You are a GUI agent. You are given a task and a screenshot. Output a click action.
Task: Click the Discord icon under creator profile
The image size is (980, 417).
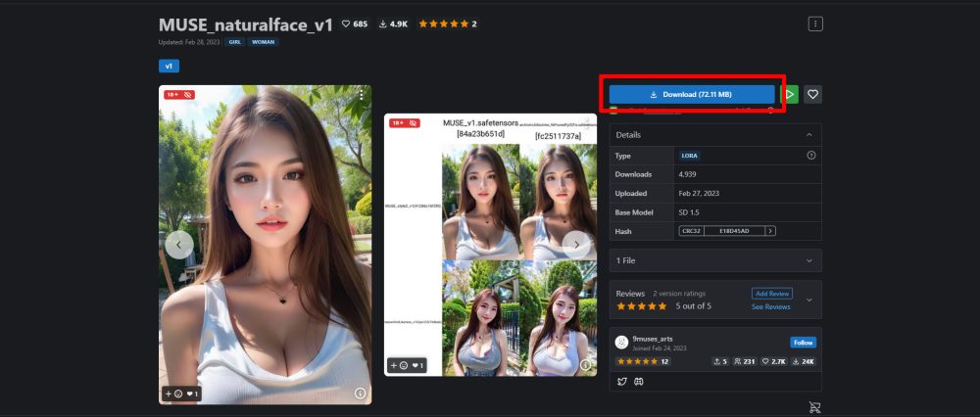tap(637, 381)
